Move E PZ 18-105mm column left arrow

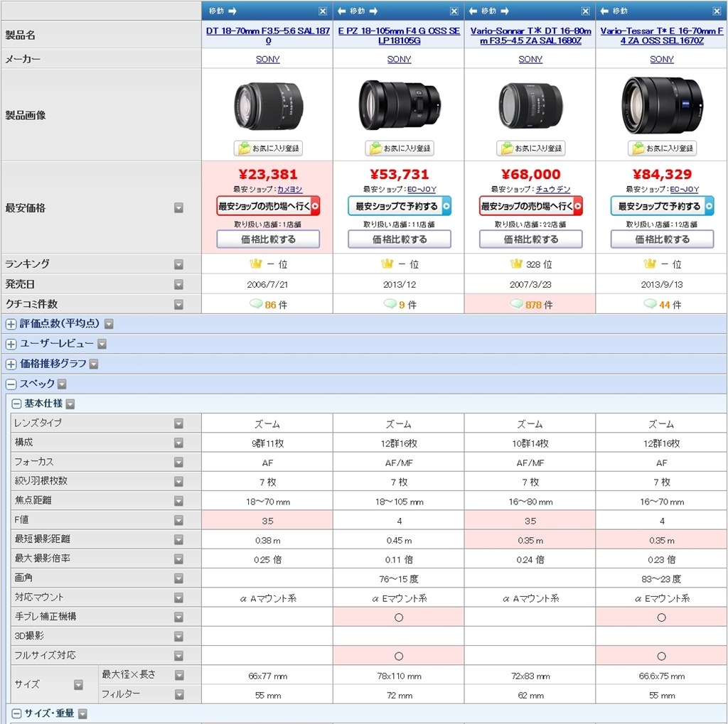342,11
